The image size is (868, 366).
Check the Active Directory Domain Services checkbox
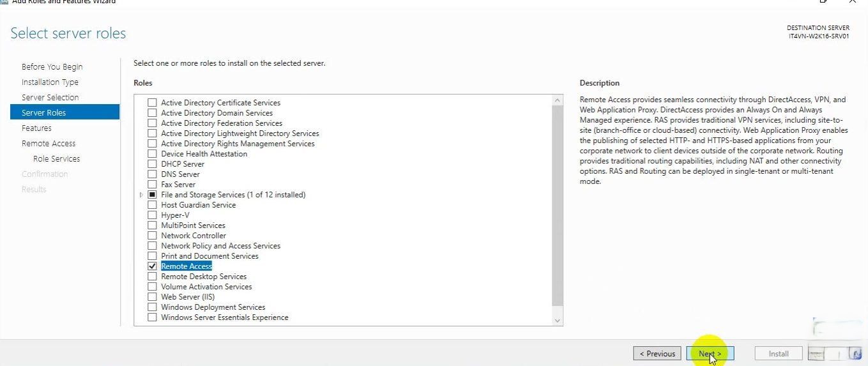click(152, 113)
